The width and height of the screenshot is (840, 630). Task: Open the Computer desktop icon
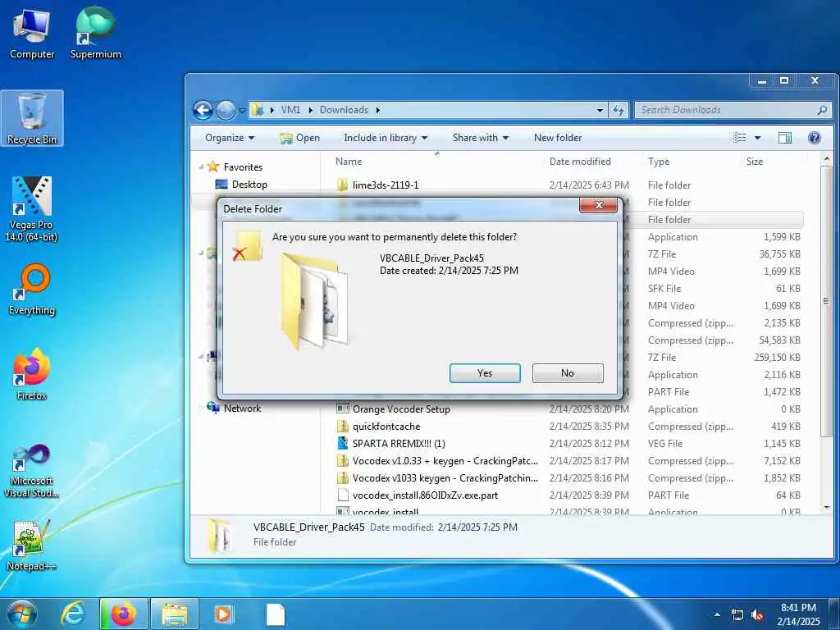click(x=32, y=34)
